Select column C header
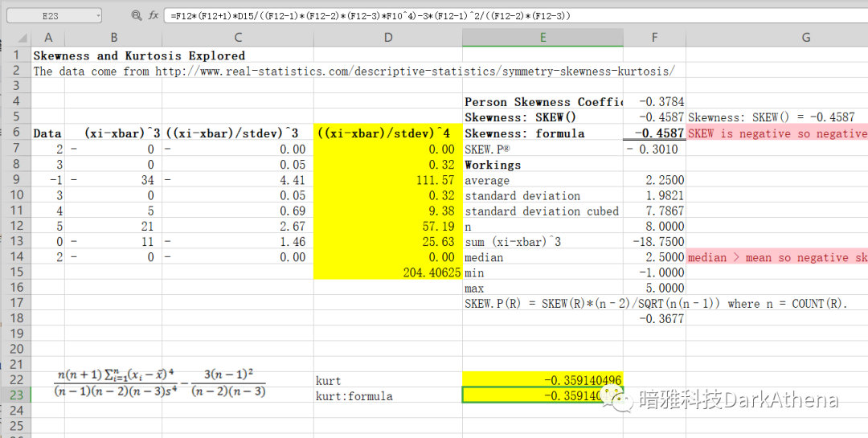Viewport: 868px width, 438px height. (237, 38)
